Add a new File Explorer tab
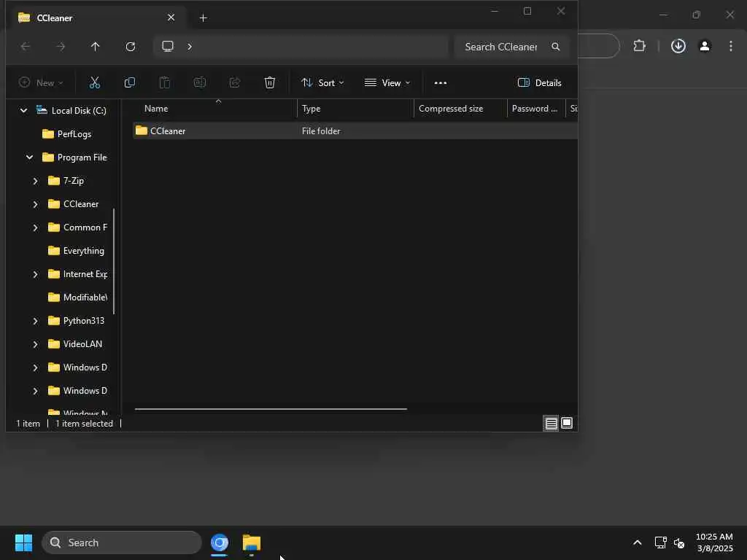 (x=203, y=18)
